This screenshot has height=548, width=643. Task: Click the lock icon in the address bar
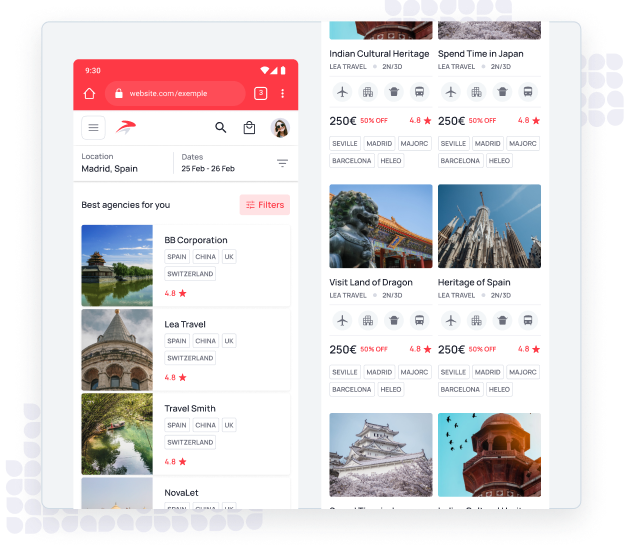point(119,94)
